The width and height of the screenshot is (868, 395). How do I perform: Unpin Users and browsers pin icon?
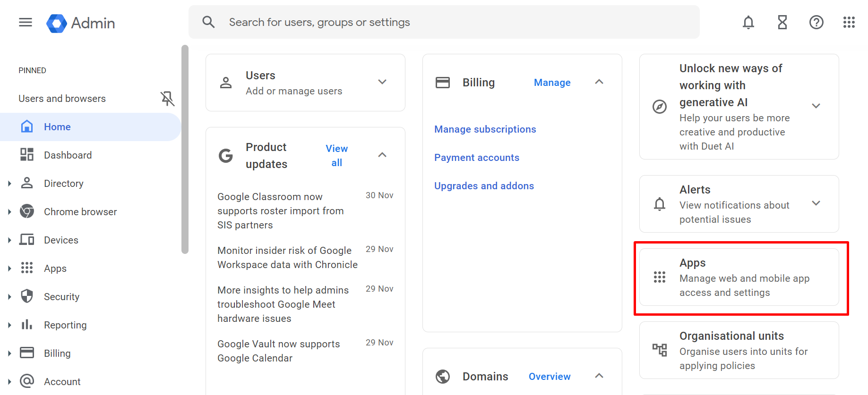pyautogui.click(x=167, y=98)
